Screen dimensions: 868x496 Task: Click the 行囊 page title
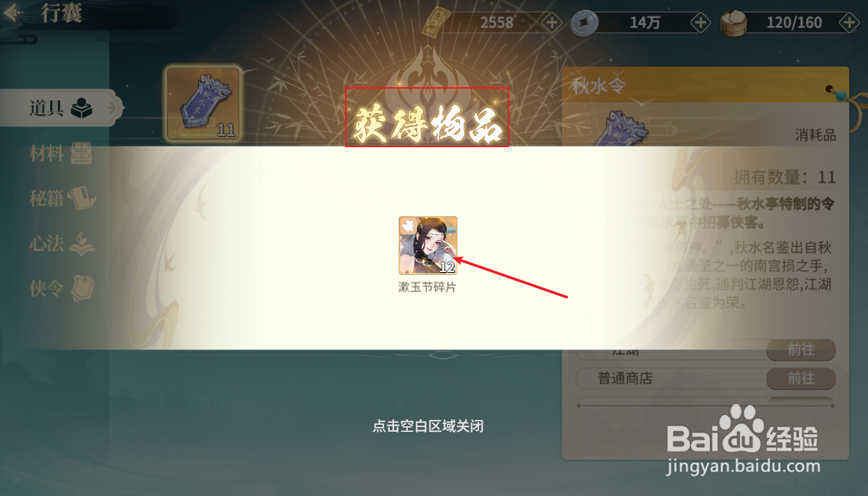[x=61, y=13]
